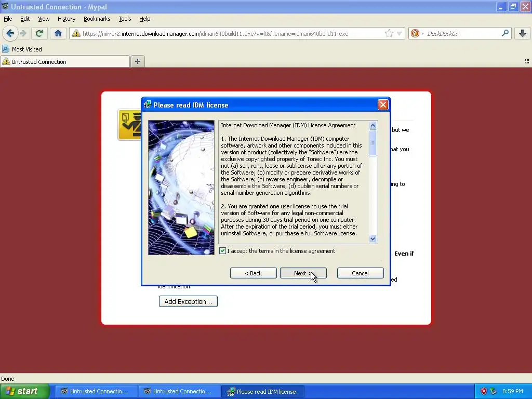Minimize the Mypal browser window

pos(501,6)
